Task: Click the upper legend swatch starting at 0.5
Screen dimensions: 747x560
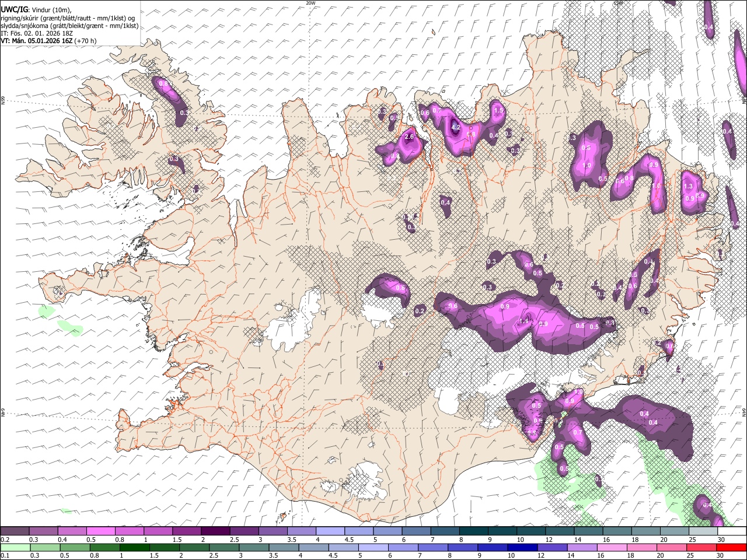Action: (x=100, y=531)
